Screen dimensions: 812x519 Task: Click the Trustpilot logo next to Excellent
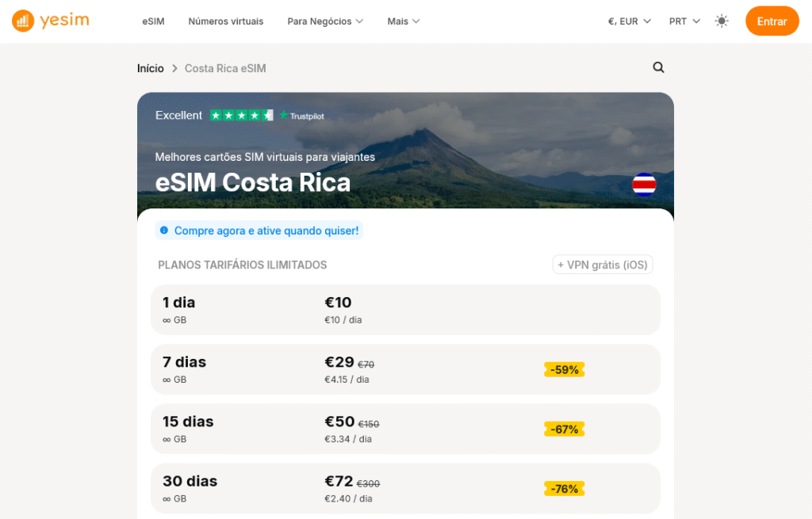[x=301, y=116]
